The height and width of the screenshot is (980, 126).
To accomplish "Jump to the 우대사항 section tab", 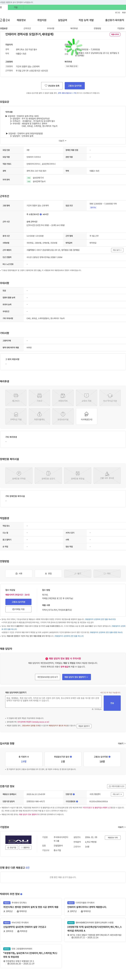I will [x=50, y=29].
